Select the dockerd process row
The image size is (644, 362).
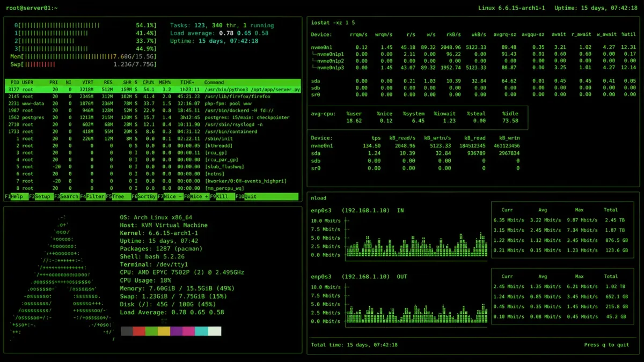[153, 110]
